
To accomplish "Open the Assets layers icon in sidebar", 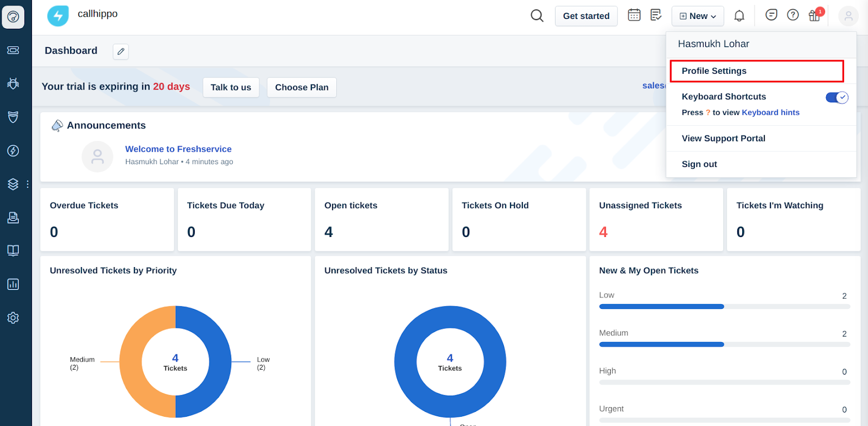I will click(x=13, y=184).
